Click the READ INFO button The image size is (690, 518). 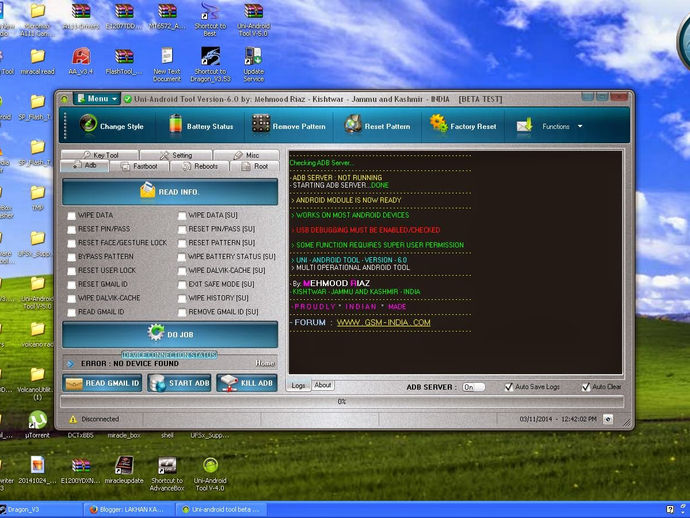click(x=170, y=192)
